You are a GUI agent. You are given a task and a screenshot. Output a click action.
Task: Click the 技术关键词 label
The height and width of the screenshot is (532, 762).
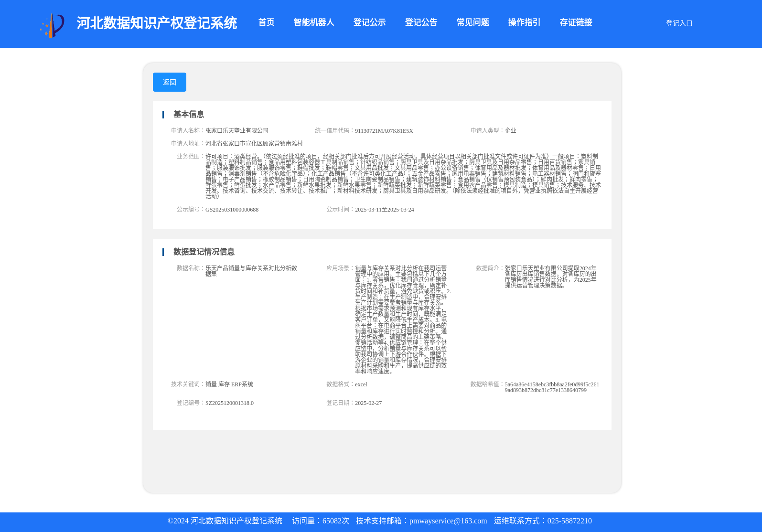click(187, 384)
